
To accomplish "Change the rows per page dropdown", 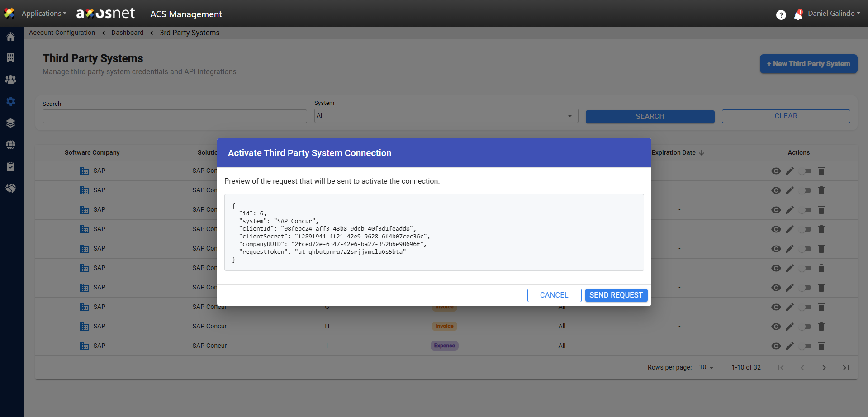I will tap(706, 367).
